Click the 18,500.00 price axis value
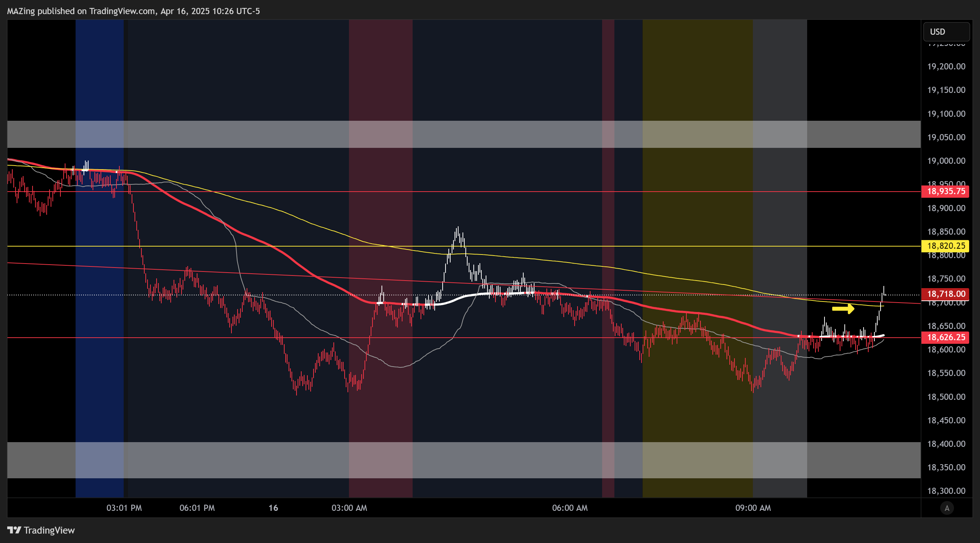 pyautogui.click(x=946, y=397)
